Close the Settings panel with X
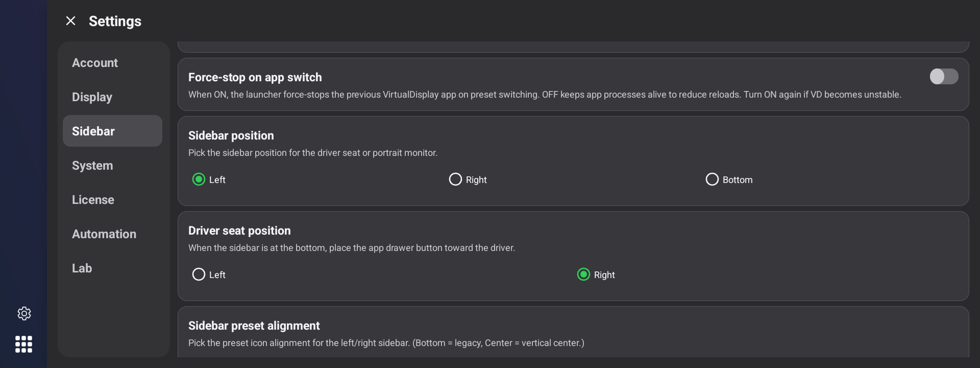This screenshot has height=368, width=980. (x=70, y=21)
